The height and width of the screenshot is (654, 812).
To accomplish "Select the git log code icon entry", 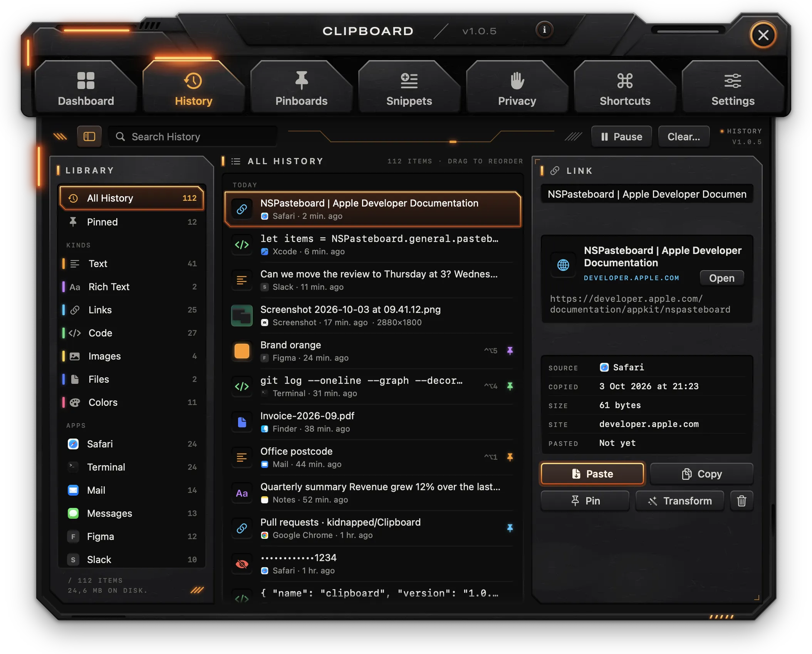I will 242,387.
